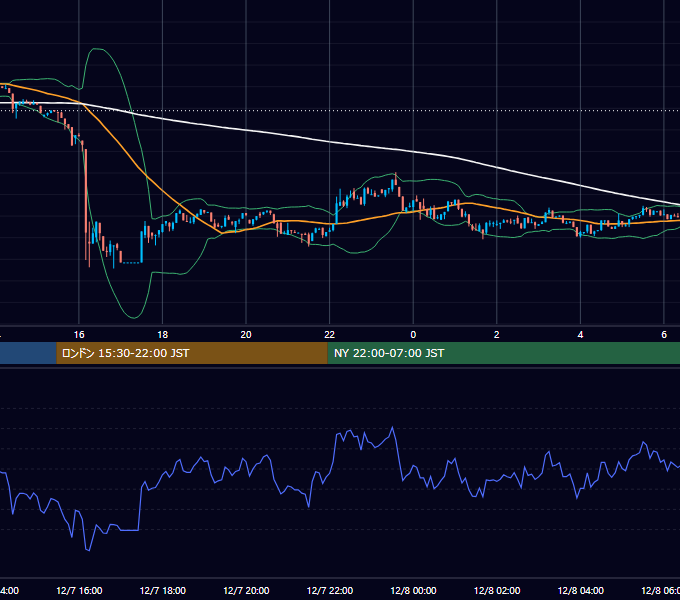Click the 6 hour label on price chart axis
Image resolution: width=680 pixels, height=600 pixels.
point(664,335)
